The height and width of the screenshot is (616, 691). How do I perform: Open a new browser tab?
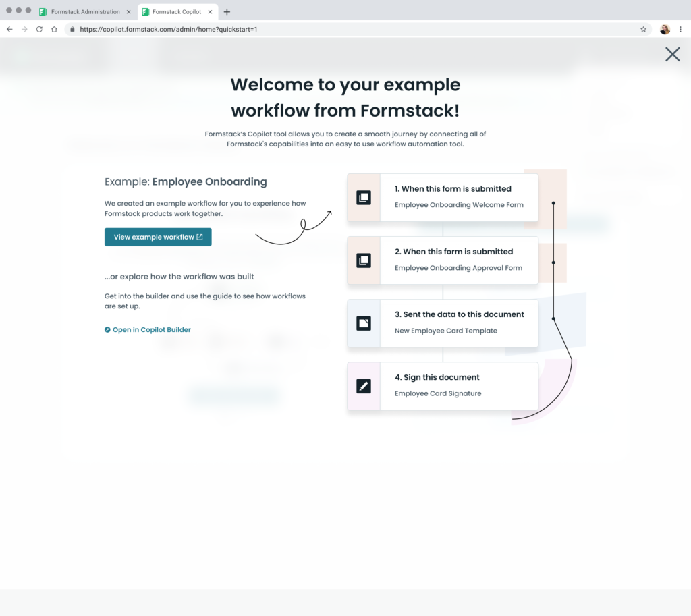point(227,12)
